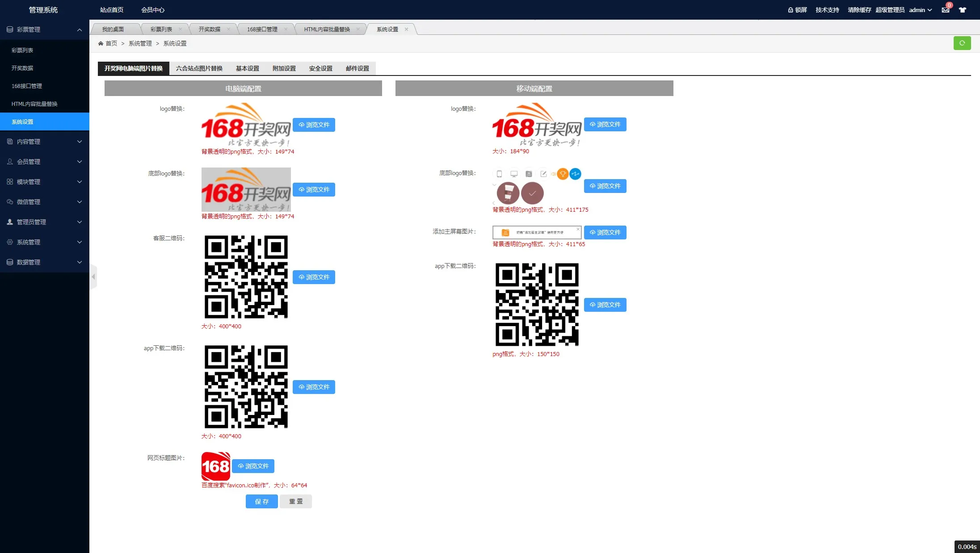Image resolution: width=980 pixels, height=553 pixels.
Task: Click the 重置 reset button
Action: point(295,502)
